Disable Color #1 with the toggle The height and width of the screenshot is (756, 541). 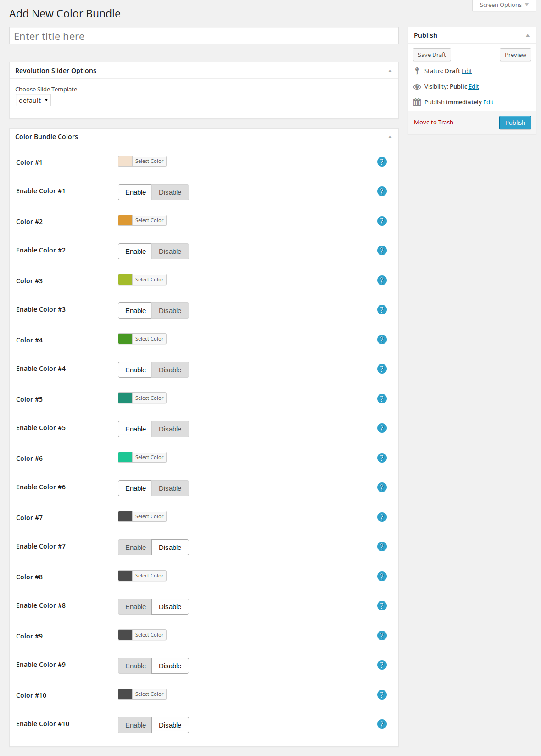170,192
